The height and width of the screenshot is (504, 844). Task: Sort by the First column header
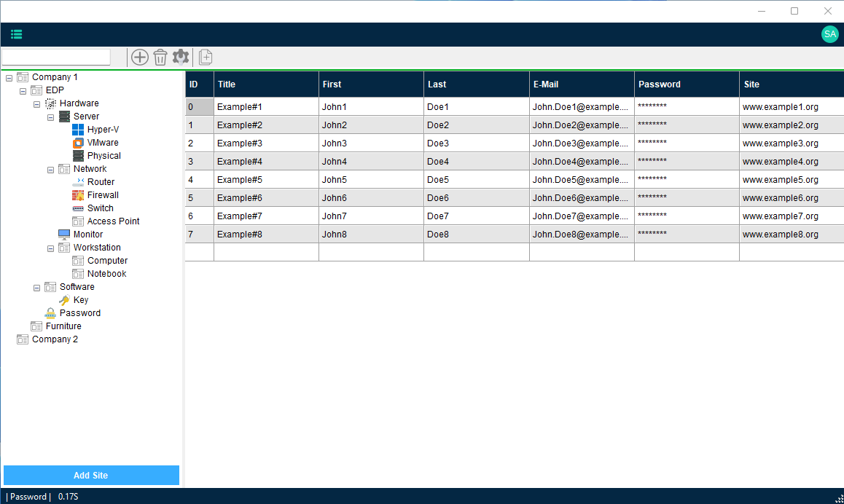click(372, 84)
